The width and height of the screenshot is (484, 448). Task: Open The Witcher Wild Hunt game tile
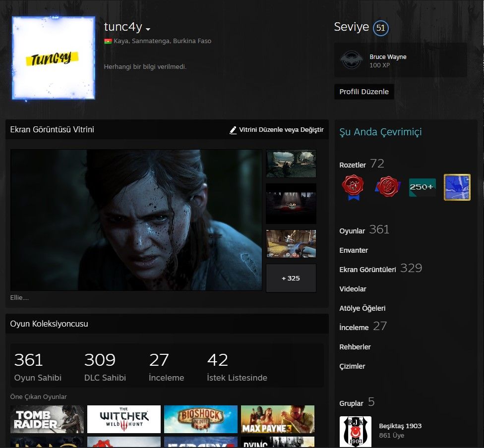(124, 419)
